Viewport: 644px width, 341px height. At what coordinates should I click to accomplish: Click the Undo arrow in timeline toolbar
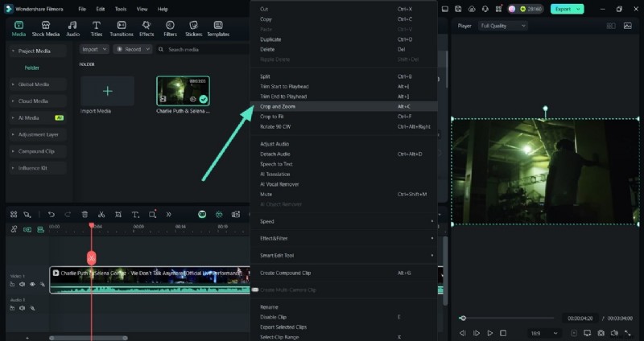[52, 215]
